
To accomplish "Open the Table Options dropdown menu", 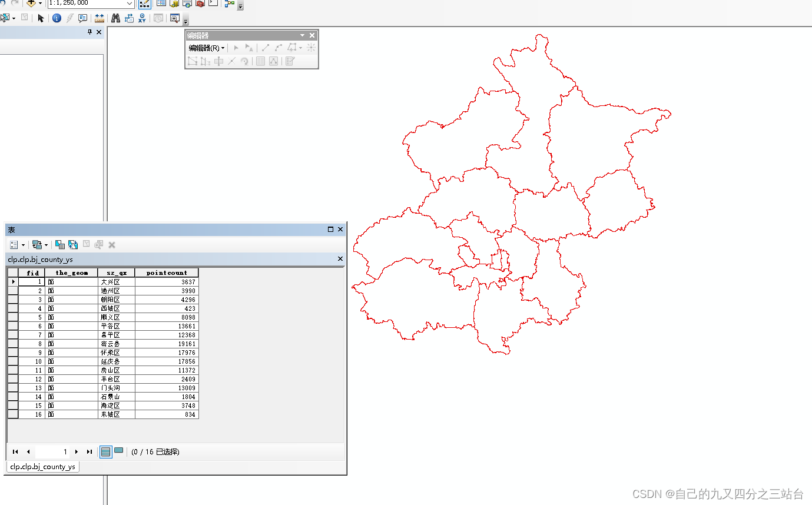I will click(x=16, y=244).
